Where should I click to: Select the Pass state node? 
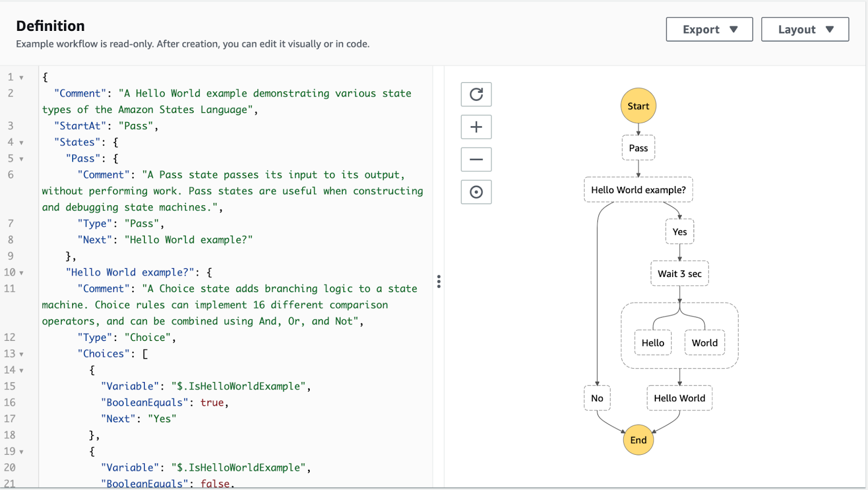click(638, 148)
